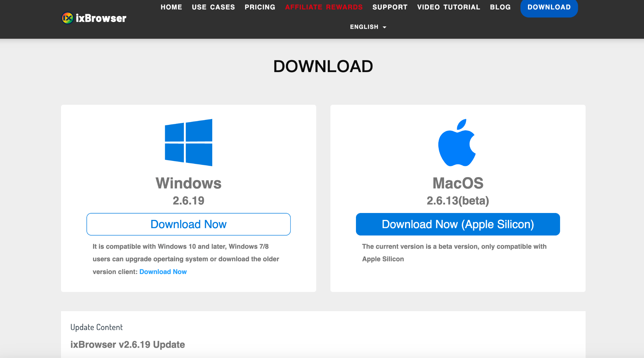This screenshot has height=358, width=644.
Task: Click the ixBrowser logo icon
Action: (67, 18)
